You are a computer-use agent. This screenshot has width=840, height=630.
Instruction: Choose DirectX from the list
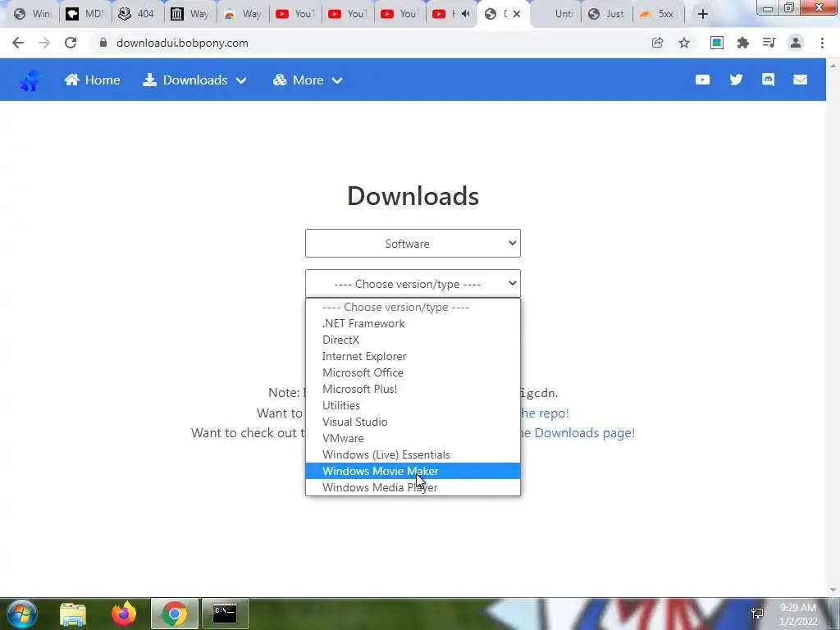413,340
